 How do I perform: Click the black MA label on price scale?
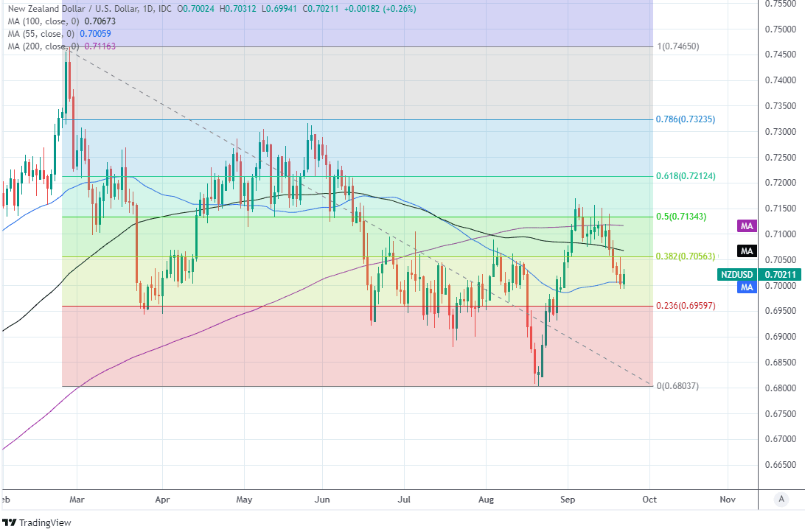coord(747,251)
